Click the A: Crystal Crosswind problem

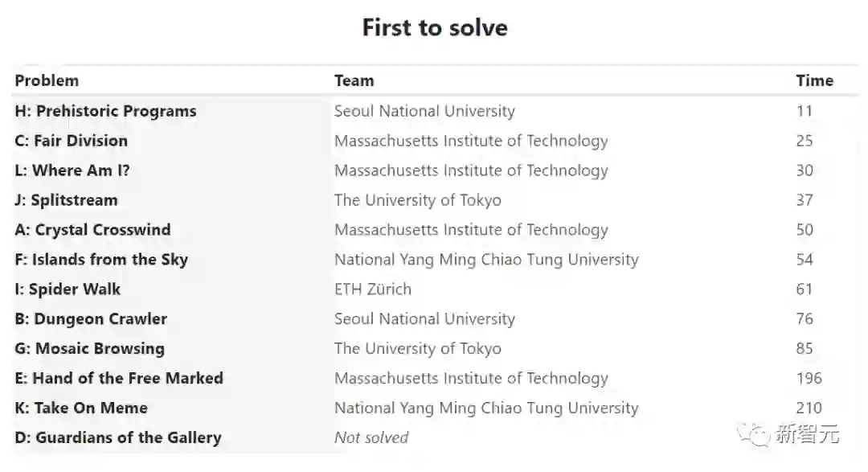(x=92, y=230)
